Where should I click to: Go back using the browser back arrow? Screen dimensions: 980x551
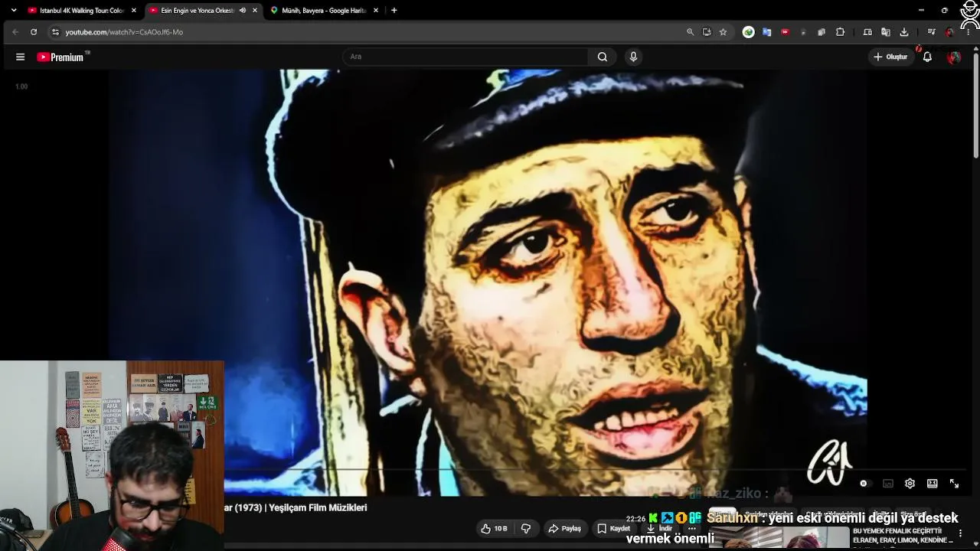[15, 32]
